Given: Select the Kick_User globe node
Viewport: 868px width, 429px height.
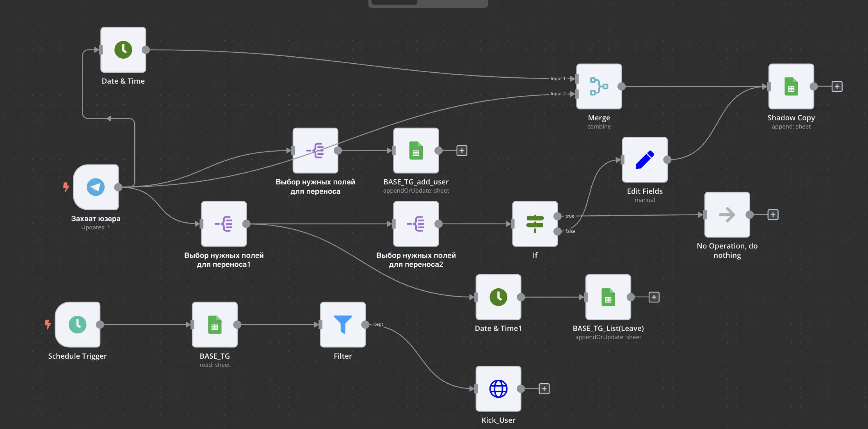Looking at the screenshot, I should click(498, 389).
